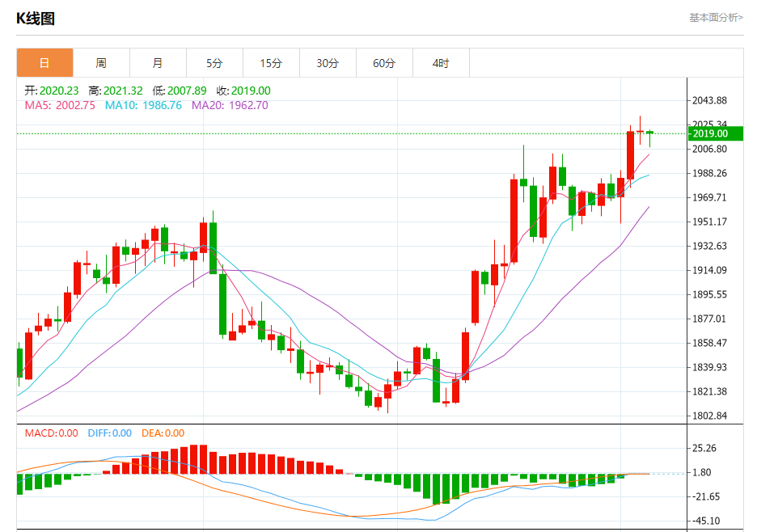The height and width of the screenshot is (532, 757).
Task: Open the 60分 chart tab
Action: click(x=384, y=63)
